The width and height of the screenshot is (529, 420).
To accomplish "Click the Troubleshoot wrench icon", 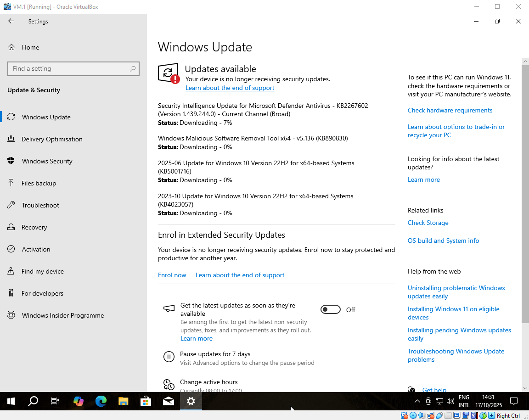I will click(11, 205).
